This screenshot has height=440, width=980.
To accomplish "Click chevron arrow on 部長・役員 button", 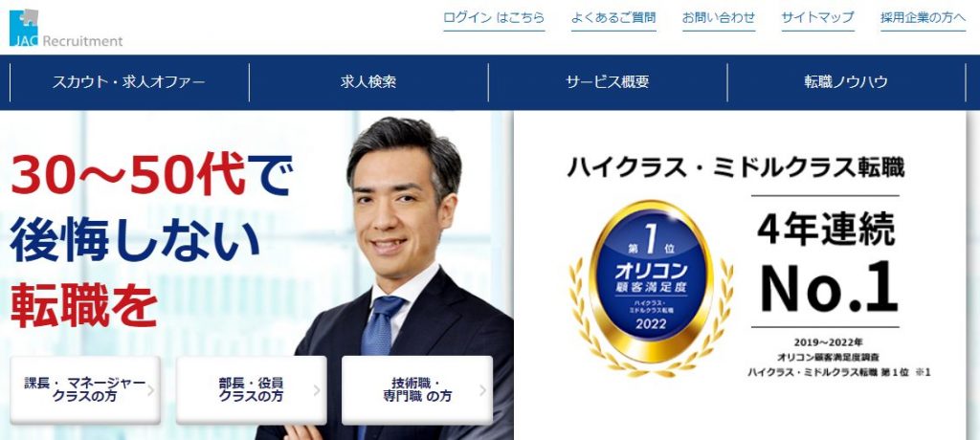I will point(316,390).
